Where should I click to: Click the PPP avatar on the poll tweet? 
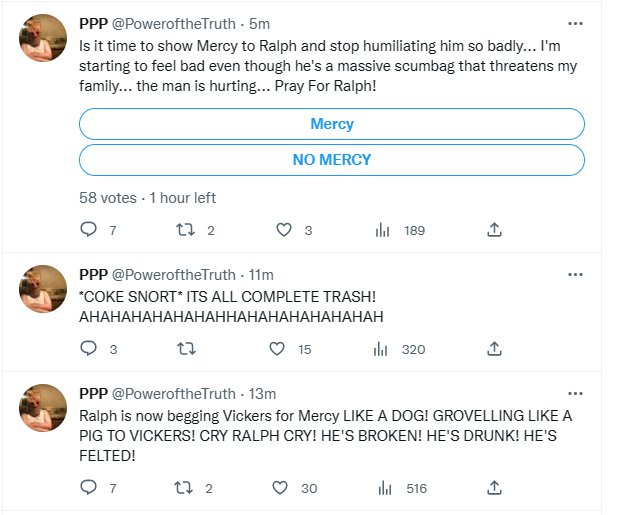click(44, 39)
